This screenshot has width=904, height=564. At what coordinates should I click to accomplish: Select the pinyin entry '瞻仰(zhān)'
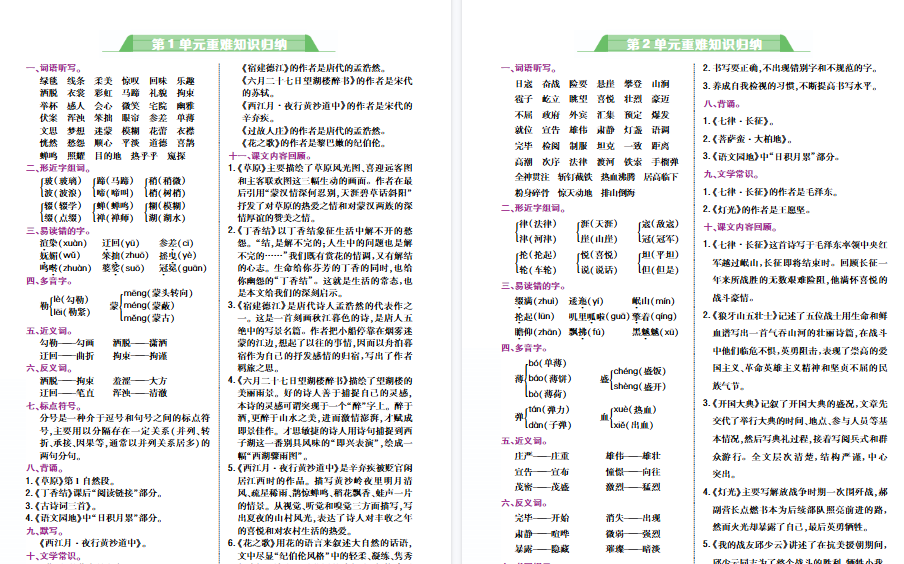tap(538, 333)
